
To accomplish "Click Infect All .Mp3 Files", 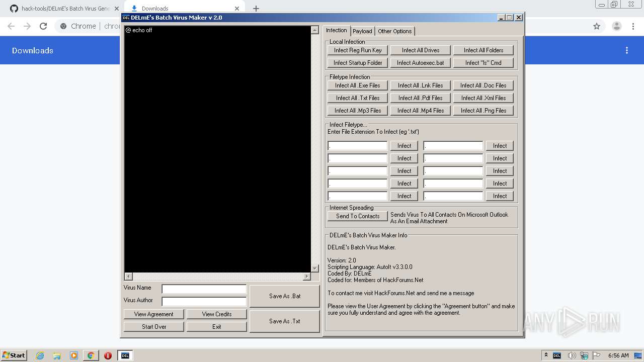I will pyautogui.click(x=358, y=111).
